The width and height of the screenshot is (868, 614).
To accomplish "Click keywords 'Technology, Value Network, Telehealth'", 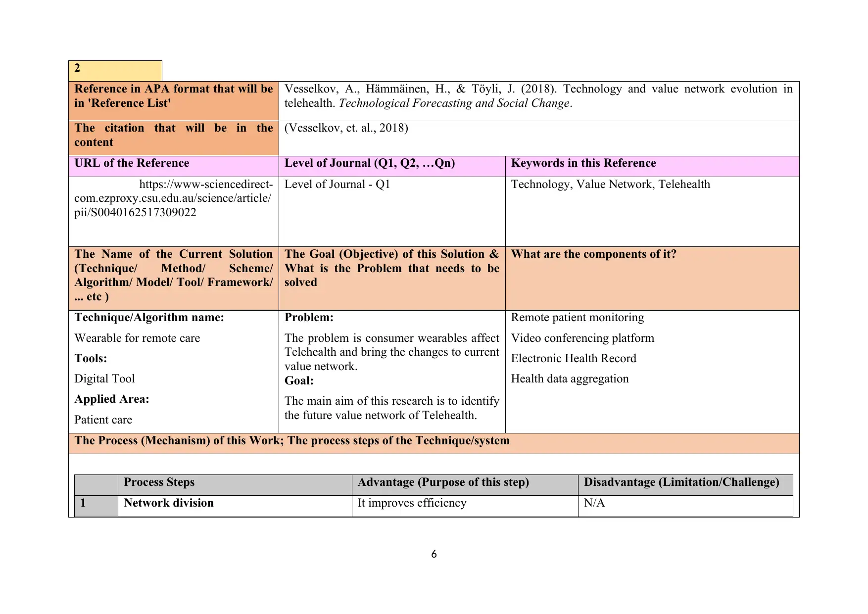I will pyautogui.click(x=610, y=185).
